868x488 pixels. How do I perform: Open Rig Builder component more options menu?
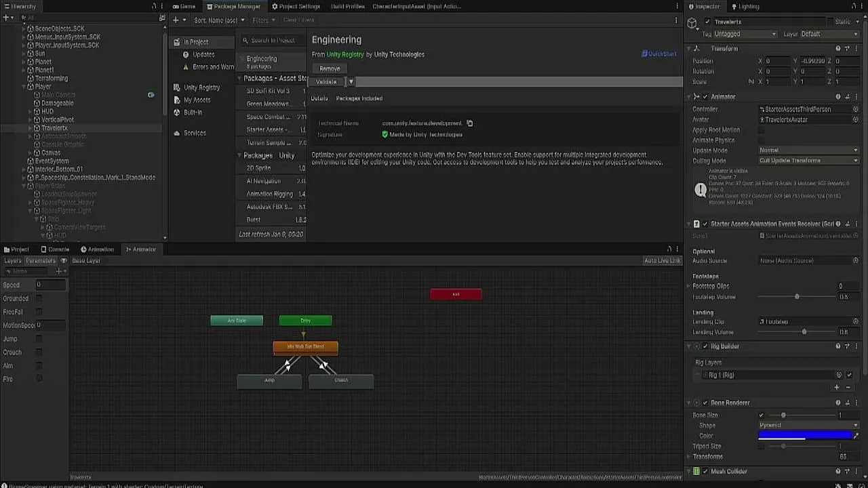(x=856, y=346)
